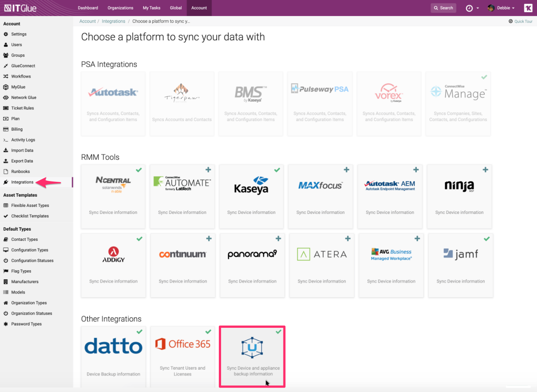Click the green checkmark on jamf tile
The height and width of the screenshot is (392, 537).
[487, 239]
